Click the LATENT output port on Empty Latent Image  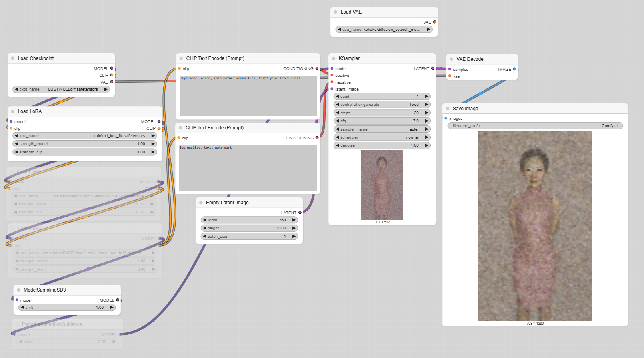pos(300,213)
